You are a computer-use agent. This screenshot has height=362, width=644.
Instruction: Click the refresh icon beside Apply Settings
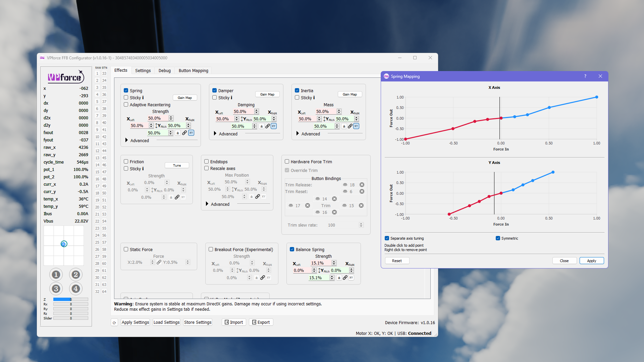114,322
